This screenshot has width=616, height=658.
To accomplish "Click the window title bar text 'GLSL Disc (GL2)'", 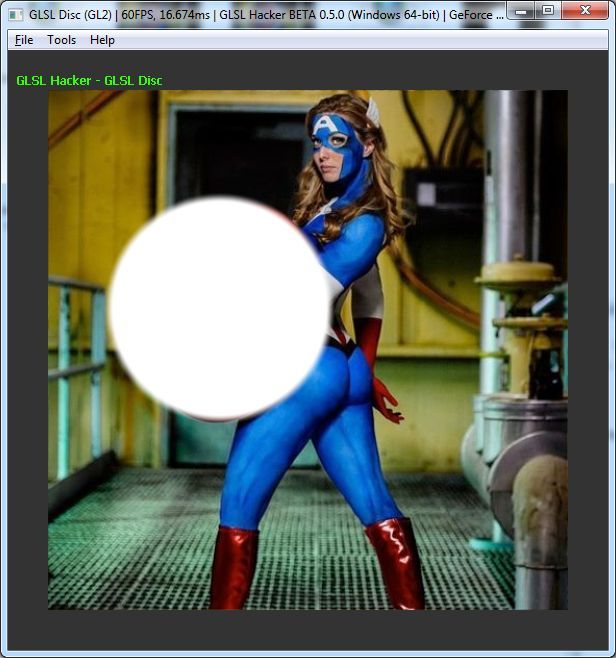I will pyautogui.click(x=70, y=15).
